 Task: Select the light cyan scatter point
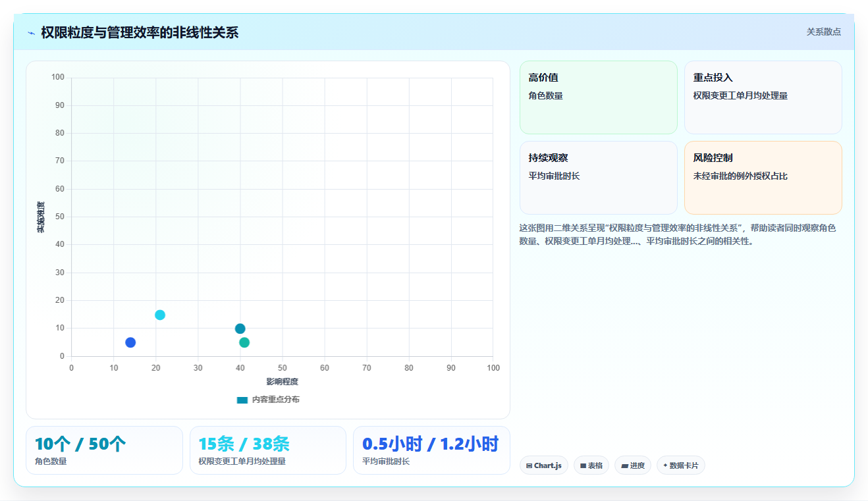tap(160, 315)
